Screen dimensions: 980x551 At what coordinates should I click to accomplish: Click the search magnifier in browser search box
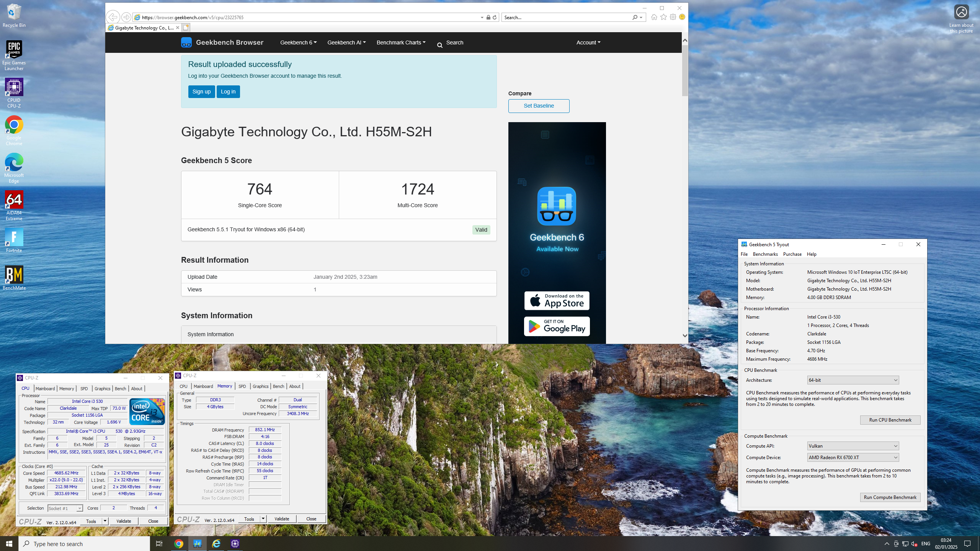tap(635, 17)
